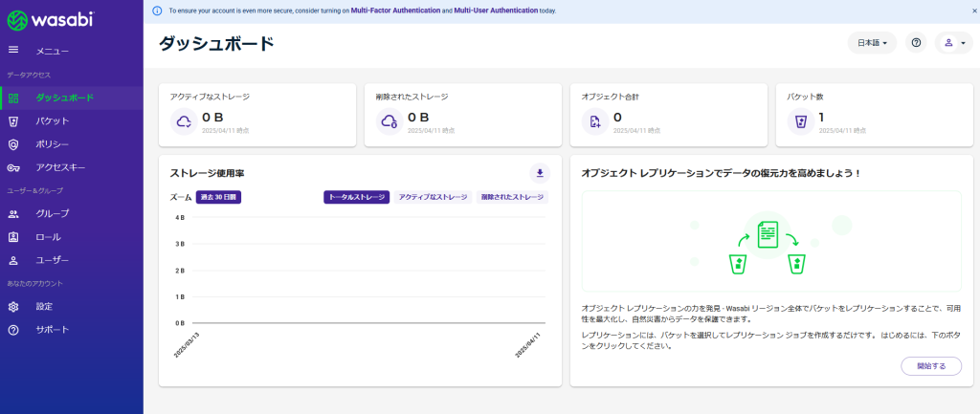Click the shield icon next to ポリシー
The width and height of the screenshot is (980, 414).
point(13,144)
